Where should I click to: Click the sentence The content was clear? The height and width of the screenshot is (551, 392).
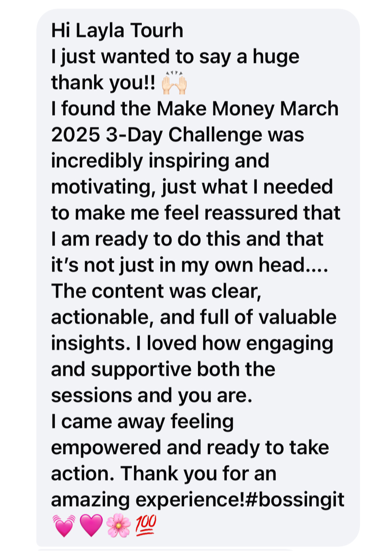[x=156, y=291]
